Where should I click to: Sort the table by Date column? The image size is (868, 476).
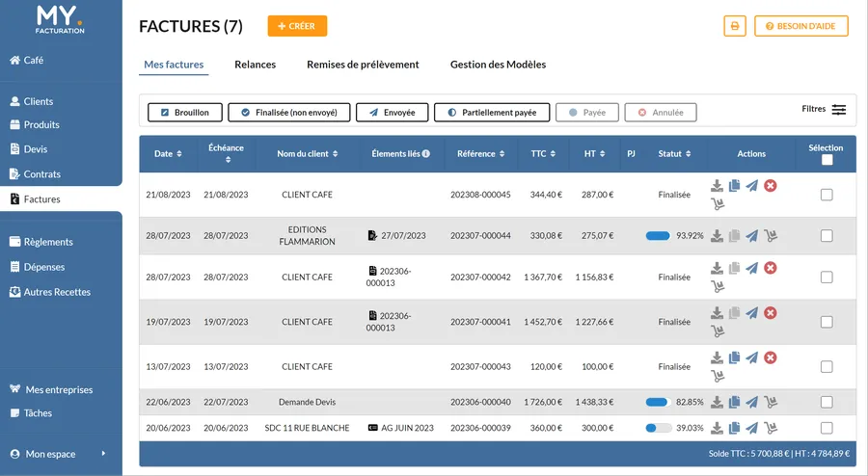(168, 153)
